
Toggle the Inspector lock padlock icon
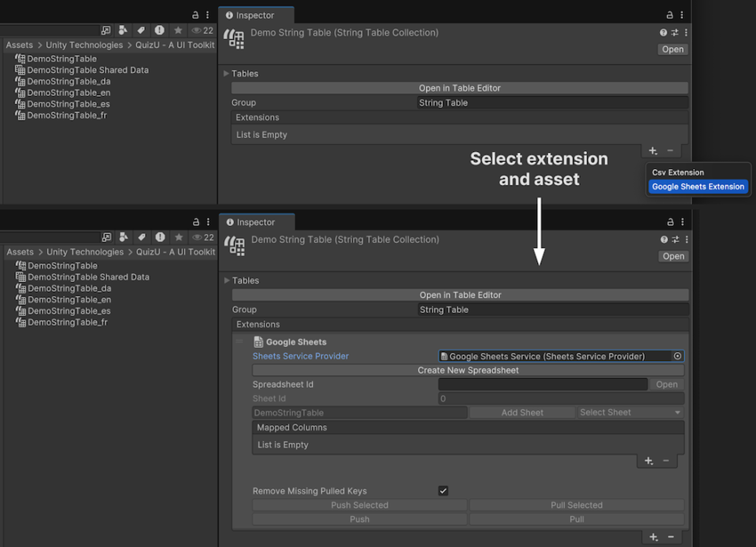point(670,14)
